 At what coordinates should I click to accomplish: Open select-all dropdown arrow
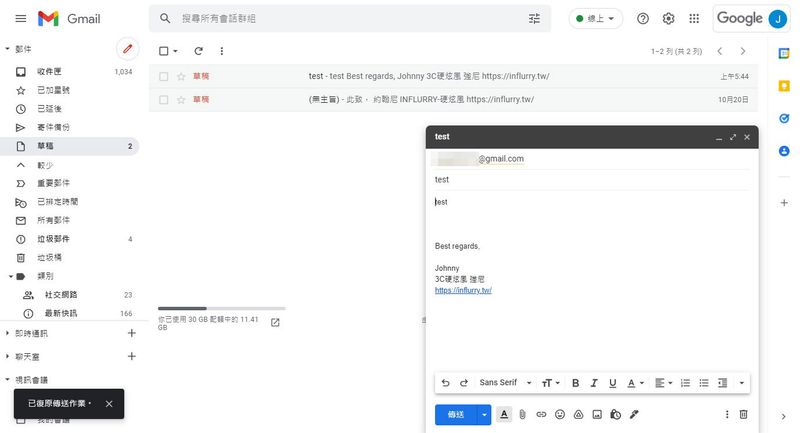(176, 51)
